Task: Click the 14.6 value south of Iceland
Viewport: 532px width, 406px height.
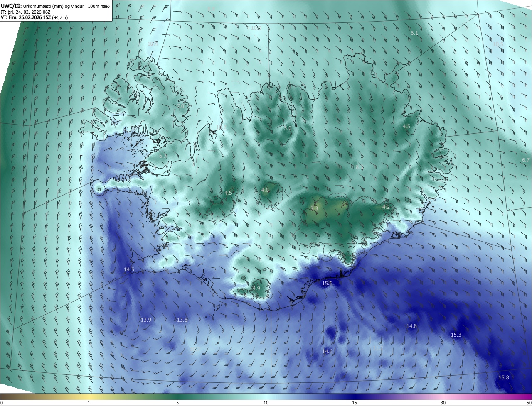Action: (x=328, y=351)
